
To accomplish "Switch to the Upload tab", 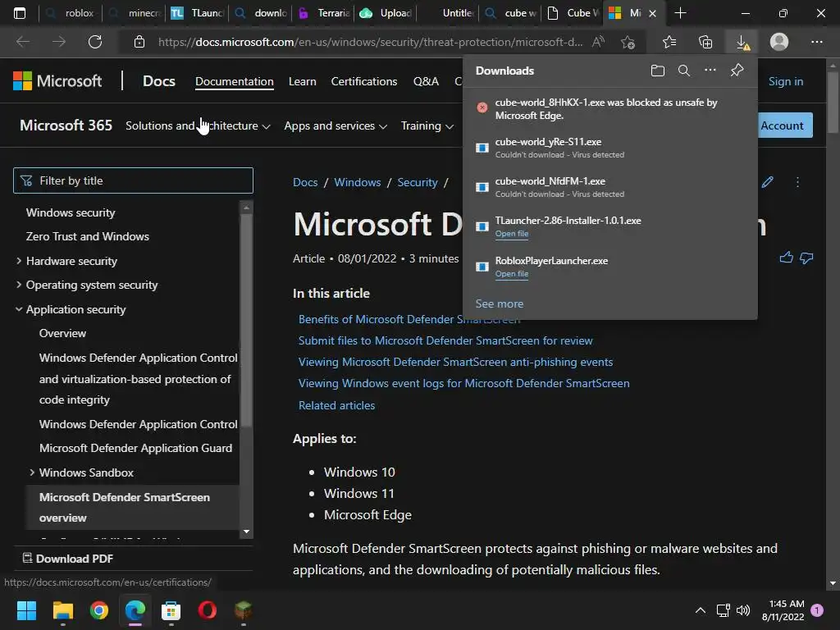I will pyautogui.click(x=386, y=13).
